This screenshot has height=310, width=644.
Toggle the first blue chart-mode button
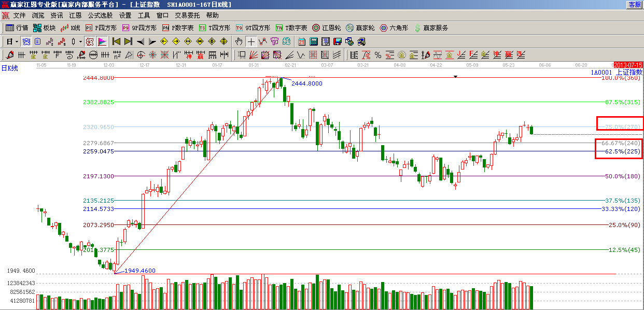25,41
